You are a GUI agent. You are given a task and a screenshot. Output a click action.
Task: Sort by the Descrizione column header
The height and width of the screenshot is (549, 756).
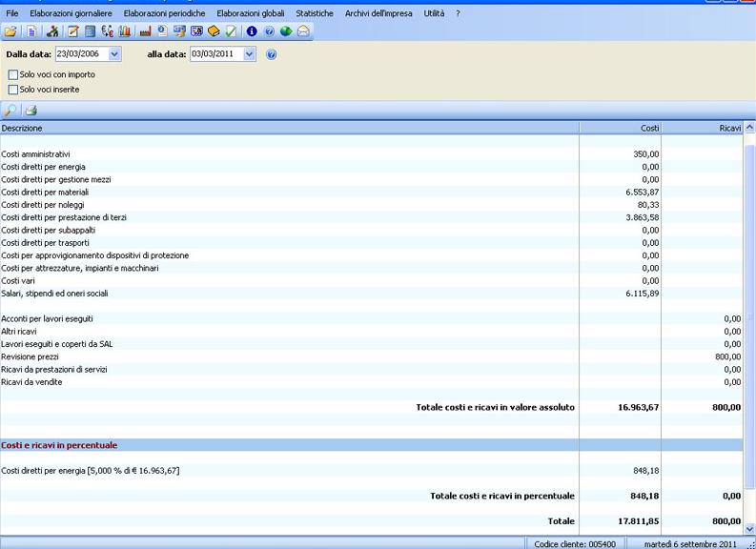(286, 128)
